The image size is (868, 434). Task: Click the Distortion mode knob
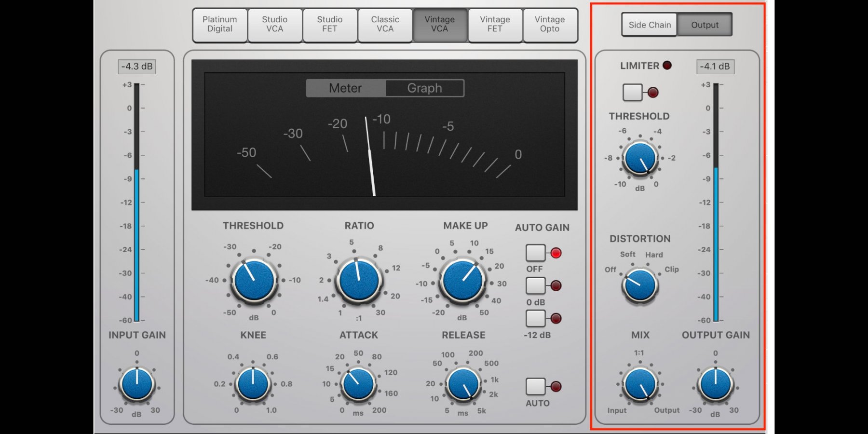tap(640, 285)
